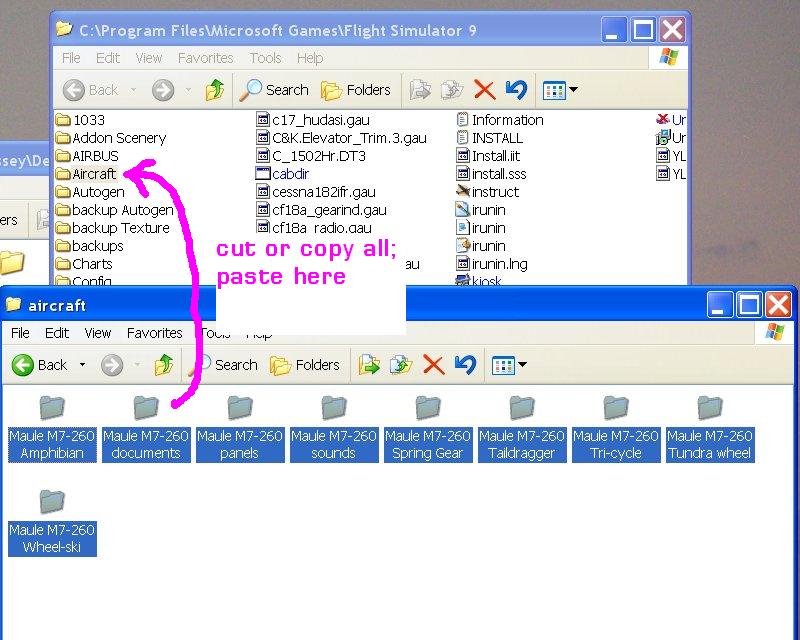This screenshot has height=640, width=800.
Task: Click Copy To icon in aircraft window
Action: point(401,365)
